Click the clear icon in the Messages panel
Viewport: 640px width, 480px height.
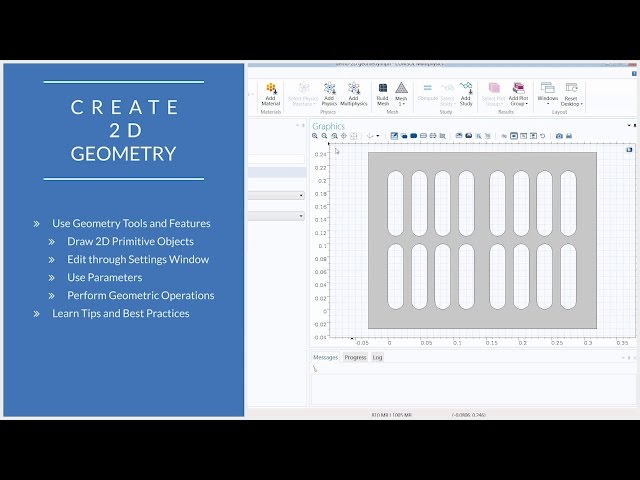coord(315,368)
